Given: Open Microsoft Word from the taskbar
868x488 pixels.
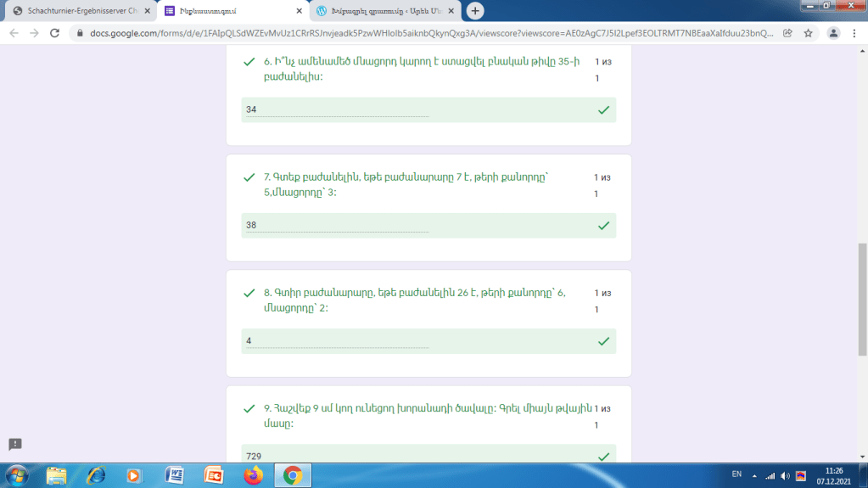Looking at the screenshot, I should pyautogui.click(x=176, y=475).
